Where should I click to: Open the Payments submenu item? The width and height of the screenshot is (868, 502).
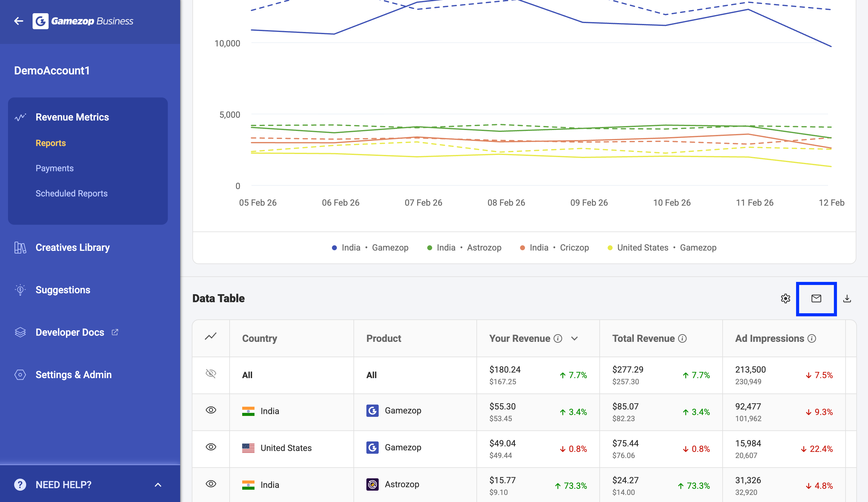pyautogui.click(x=54, y=168)
